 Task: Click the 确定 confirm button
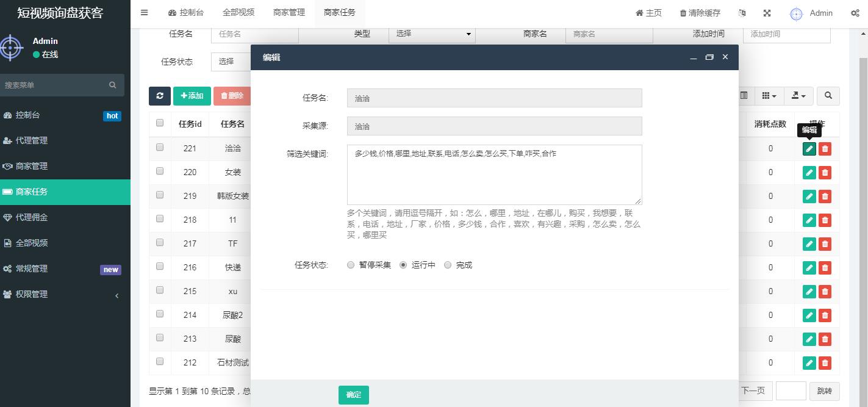pyautogui.click(x=354, y=395)
